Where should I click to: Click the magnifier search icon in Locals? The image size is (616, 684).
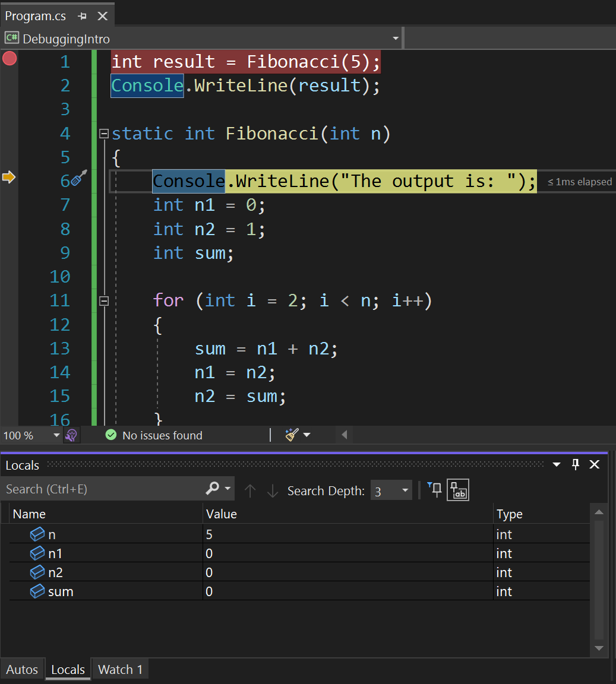click(212, 489)
